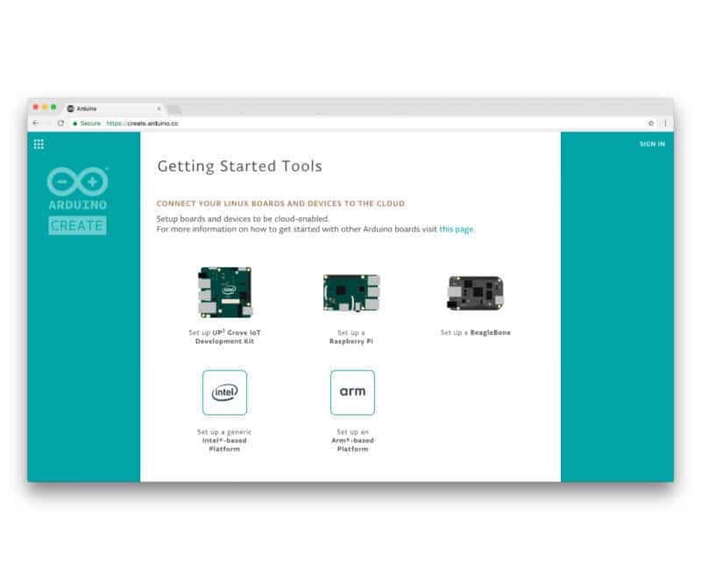Screen dimensions: 701x588
Task: Click 'Set up a generic Intel-based Platform' text
Action: [x=224, y=441]
